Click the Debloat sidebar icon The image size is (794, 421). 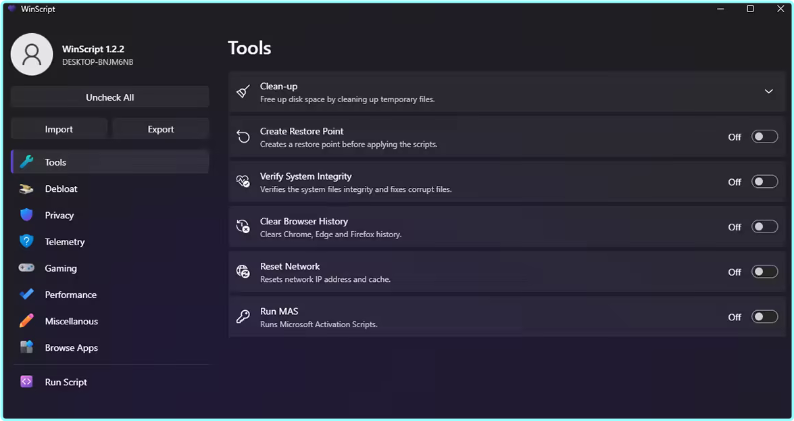tap(26, 189)
